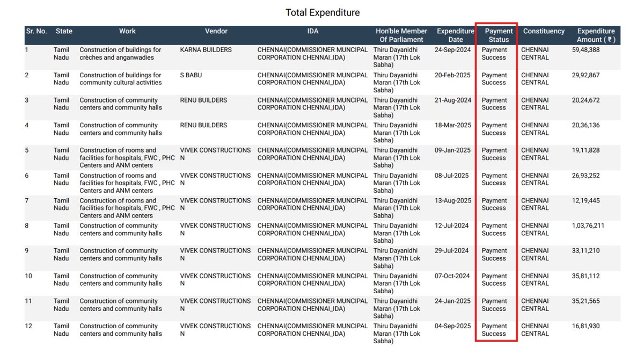Click date '20-Feb-2025'

pyautogui.click(x=453, y=75)
